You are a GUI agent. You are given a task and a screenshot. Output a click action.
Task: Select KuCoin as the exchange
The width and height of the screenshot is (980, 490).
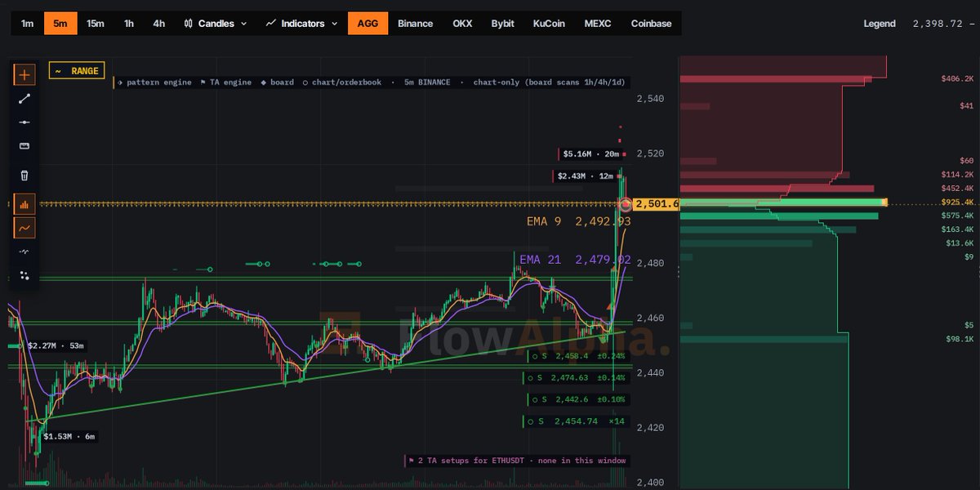tap(550, 24)
